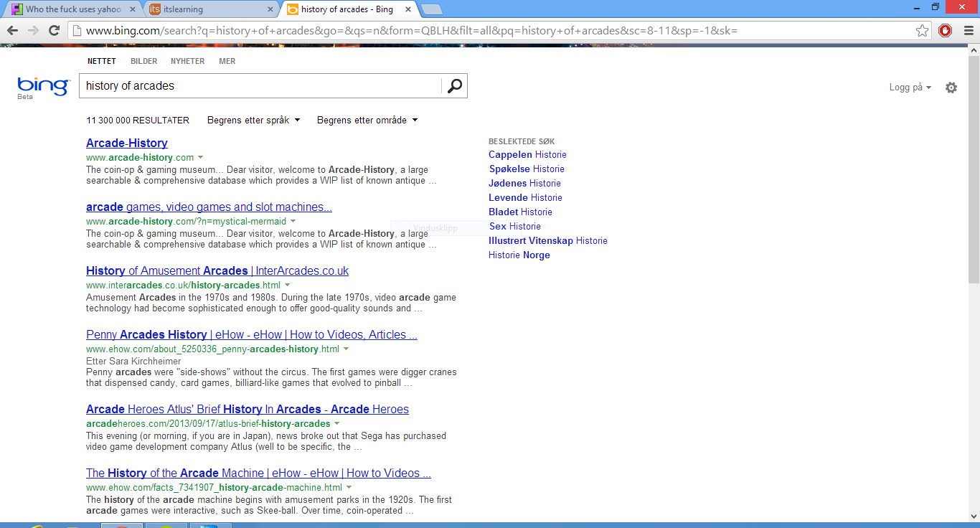The width and height of the screenshot is (980, 528).
Task: Click the 'Bladet Historie' related search
Action: [x=520, y=212]
